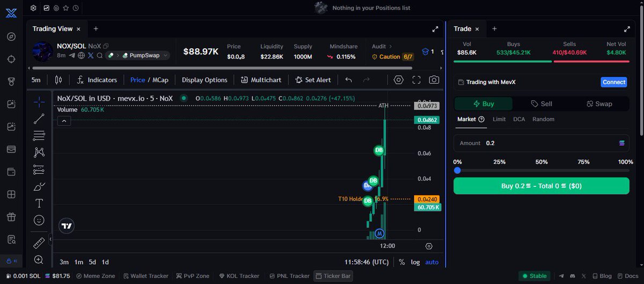Click the Connect wallet button

click(x=614, y=82)
